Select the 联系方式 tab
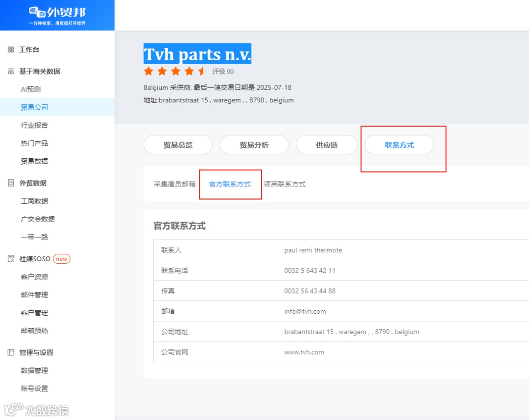Image resolution: width=529 pixels, height=420 pixels. point(400,145)
